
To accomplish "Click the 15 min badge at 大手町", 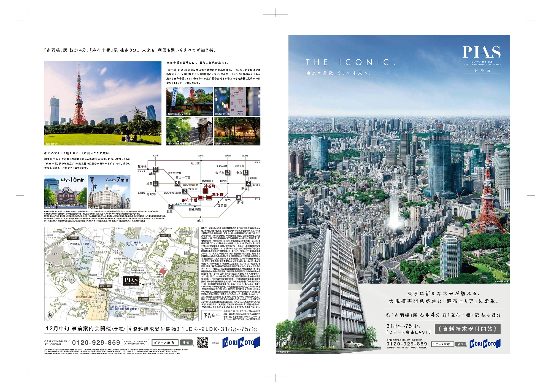I will (x=228, y=172).
